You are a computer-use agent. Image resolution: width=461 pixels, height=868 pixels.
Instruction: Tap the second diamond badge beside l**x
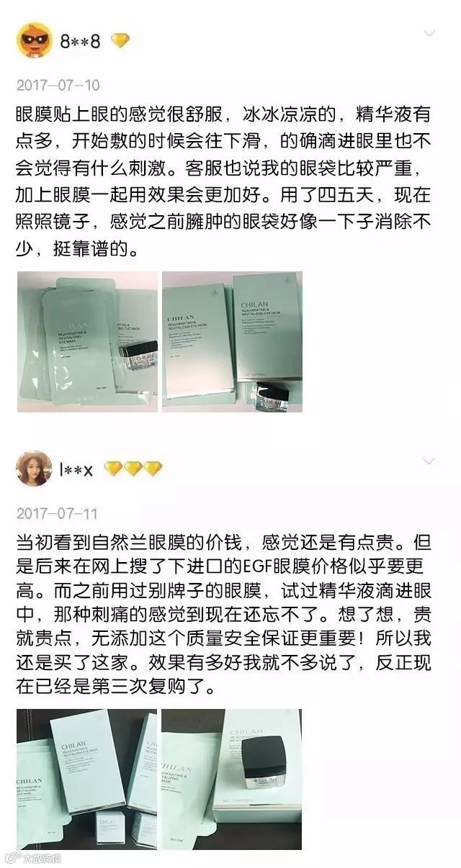133,469
